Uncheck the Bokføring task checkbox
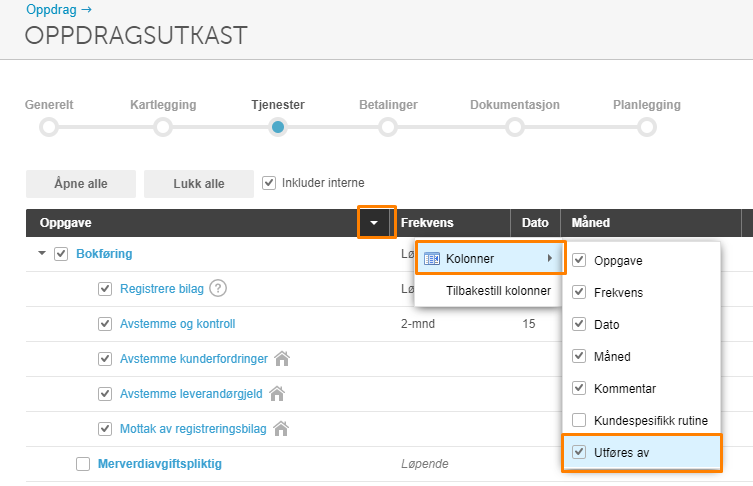The width and height of the screenshot is (753, 486). (61, 254)
